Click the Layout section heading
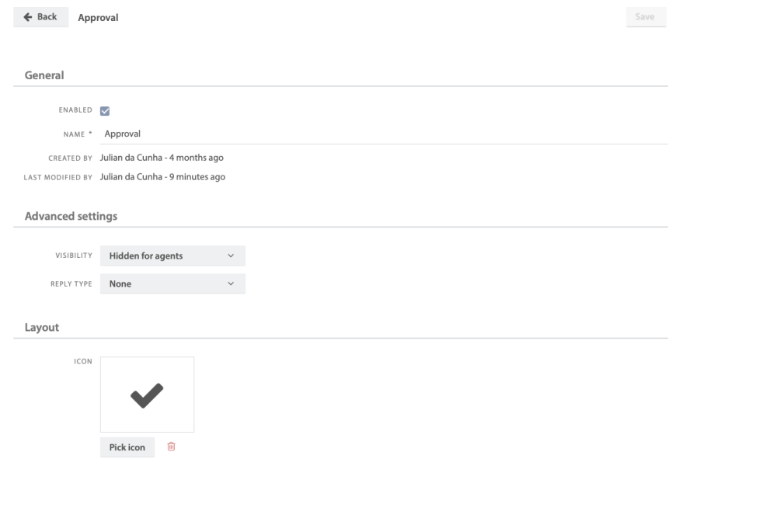The image size is (777, 532). pos(42,328)
